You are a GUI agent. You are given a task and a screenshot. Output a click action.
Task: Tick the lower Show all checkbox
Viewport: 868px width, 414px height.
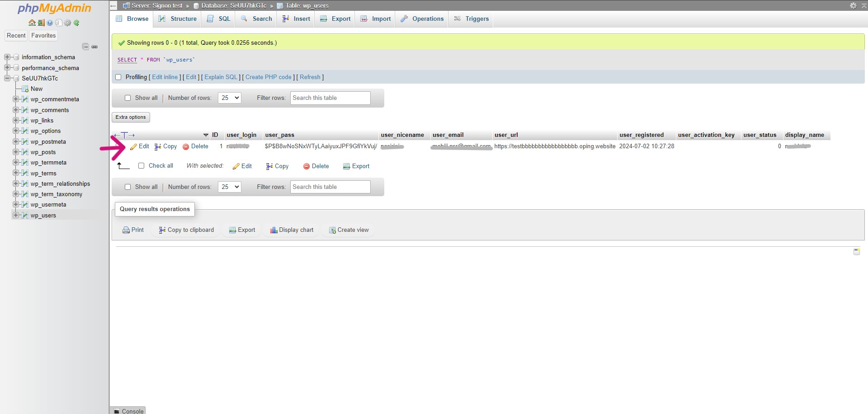click(x=128, y=187)
